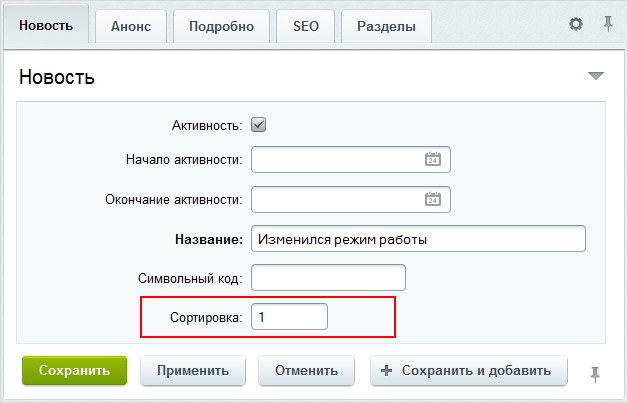Screen dimensions: 628x403
Task: Go to the Разделы tab
Action: click(386, 26)
